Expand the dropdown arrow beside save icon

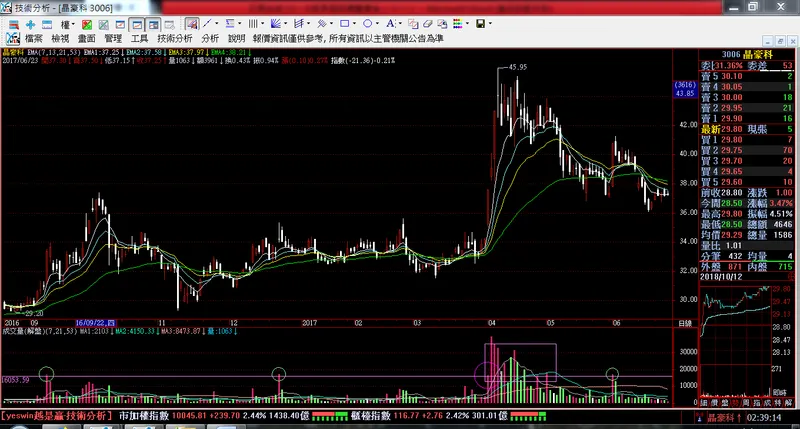(492, 23)
